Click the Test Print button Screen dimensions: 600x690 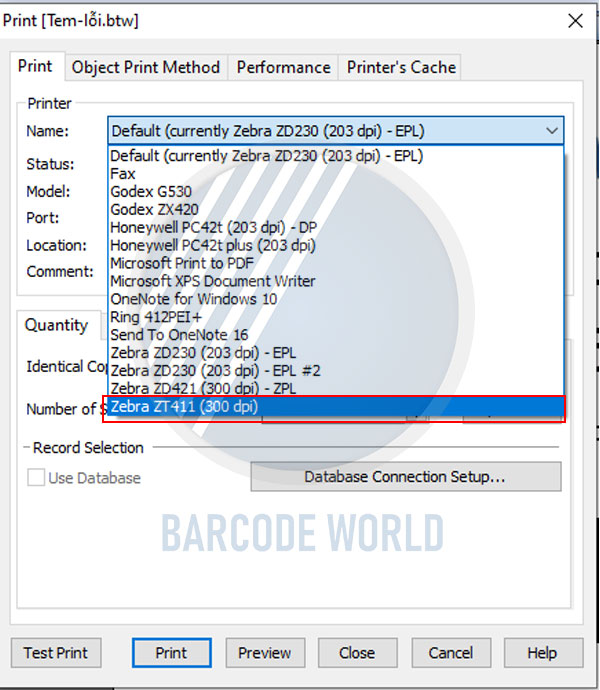click(56, 653)
